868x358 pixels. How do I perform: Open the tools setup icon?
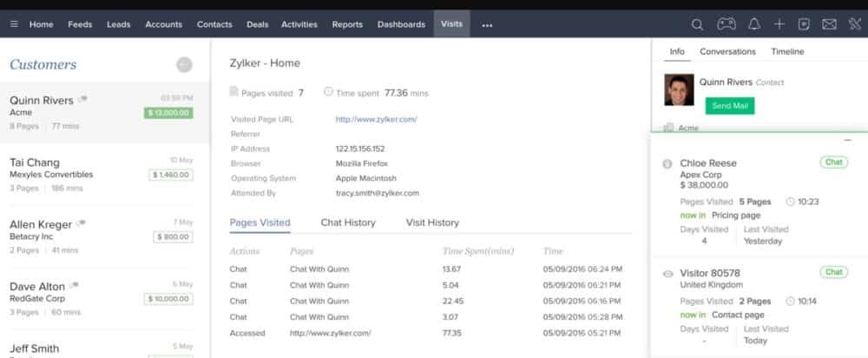pos(854,24)
